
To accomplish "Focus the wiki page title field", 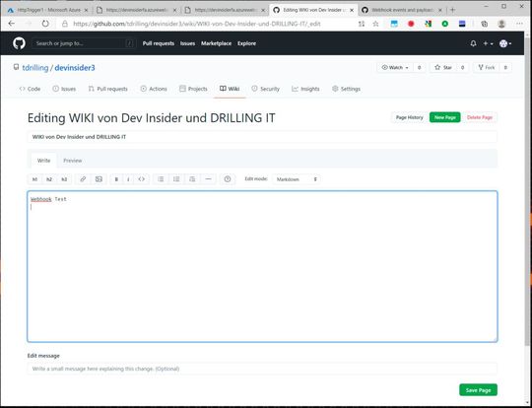I will point(262,137).
